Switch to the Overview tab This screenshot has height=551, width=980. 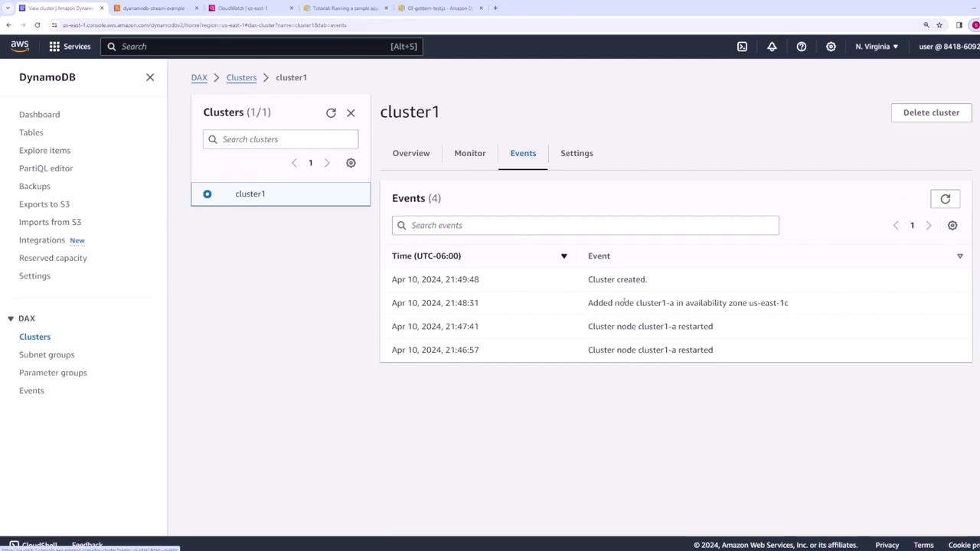[x=411, y=154]
